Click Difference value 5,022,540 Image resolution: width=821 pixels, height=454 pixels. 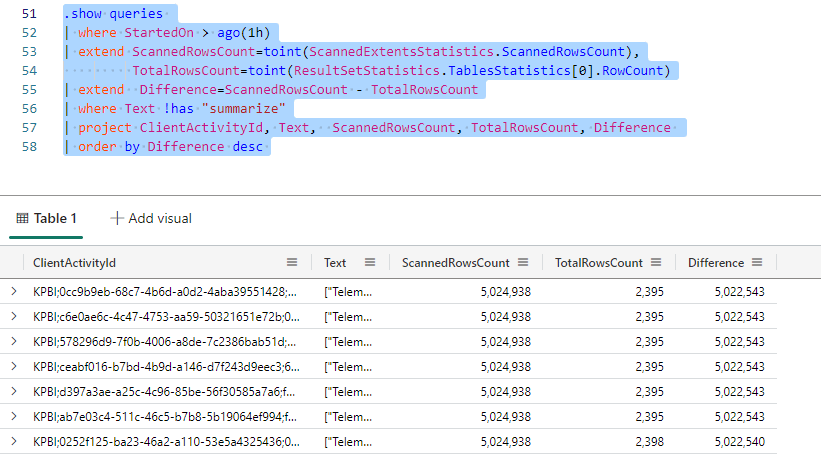pos(740,442)
